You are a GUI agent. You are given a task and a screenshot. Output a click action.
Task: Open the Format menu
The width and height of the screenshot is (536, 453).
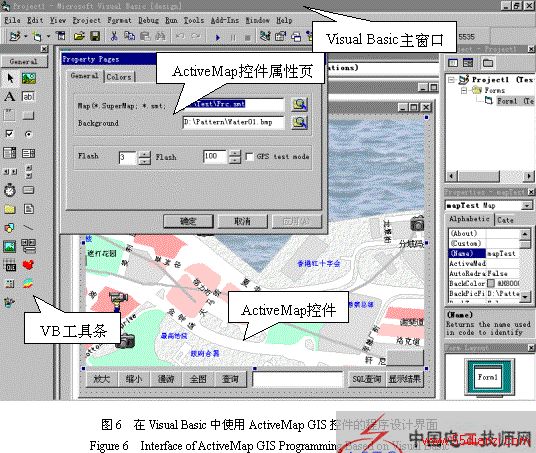pyautogui.click(x=119, y=20)
